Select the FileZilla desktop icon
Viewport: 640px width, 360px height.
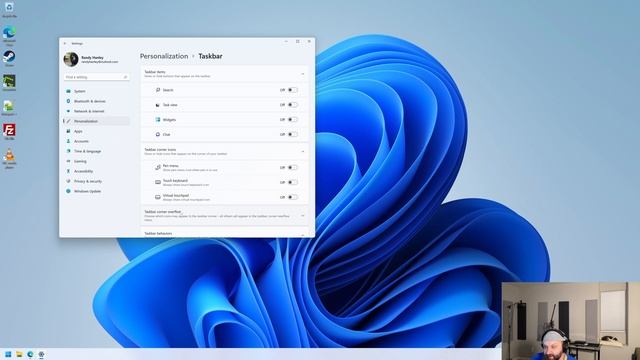click(x=9, y=130)
